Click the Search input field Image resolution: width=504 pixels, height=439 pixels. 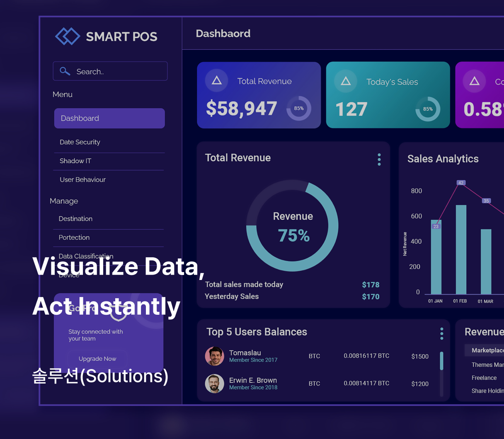(110, 71)
